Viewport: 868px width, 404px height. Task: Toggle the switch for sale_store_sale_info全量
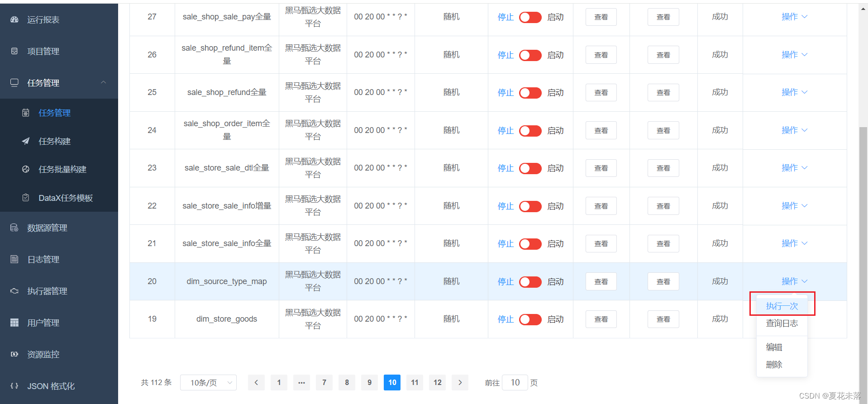[530, 244]
